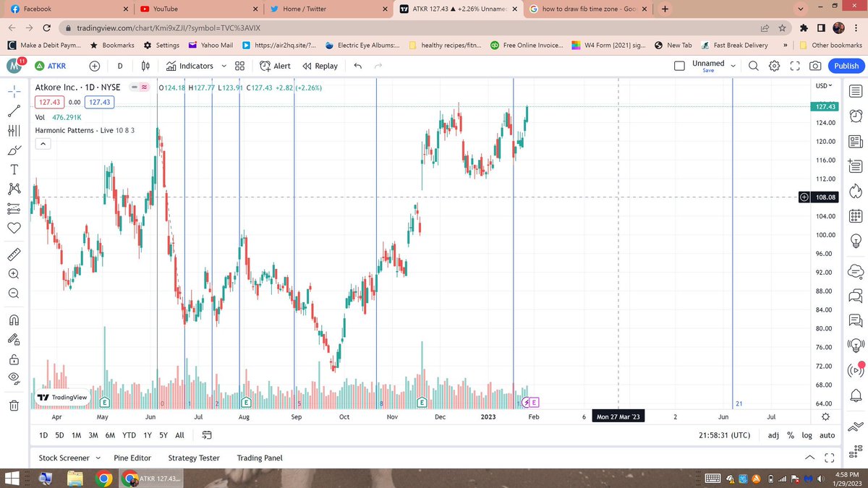Open the Gann and Fibonacci tools

click(14, 131)
